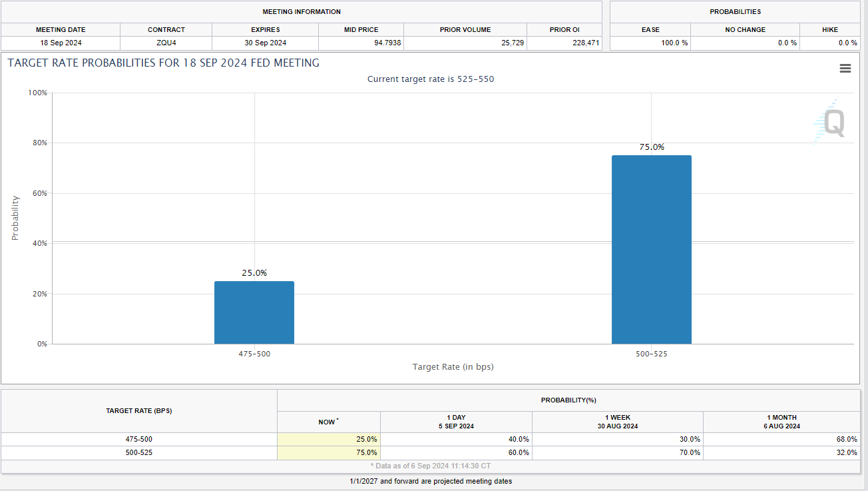Select the 68.0% one-month probability cell
The image size is (868, 491).
[x=781, y=440]
